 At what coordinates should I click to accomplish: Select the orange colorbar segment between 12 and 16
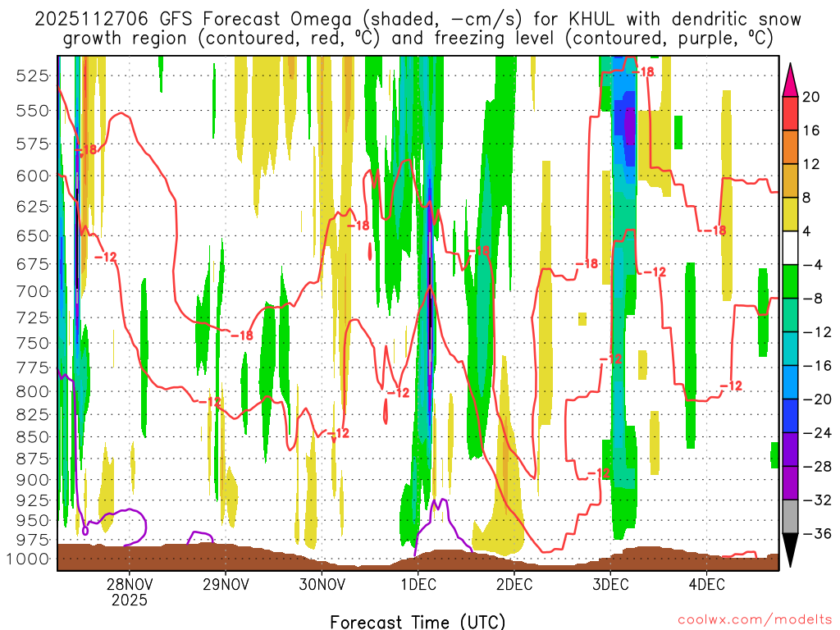792,147
